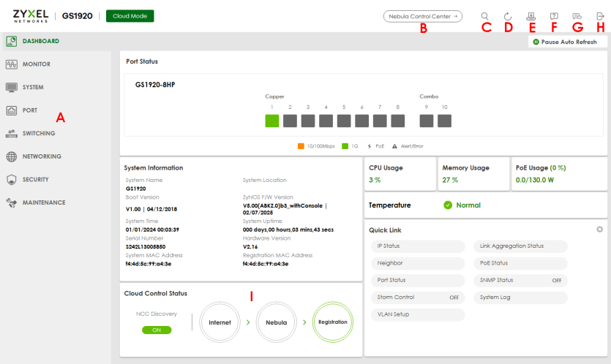The width and height of the screenshot is (611, 364).
Task: Click the Temperature Normal status
Action: pyautogui.click(x=462, y=205)
